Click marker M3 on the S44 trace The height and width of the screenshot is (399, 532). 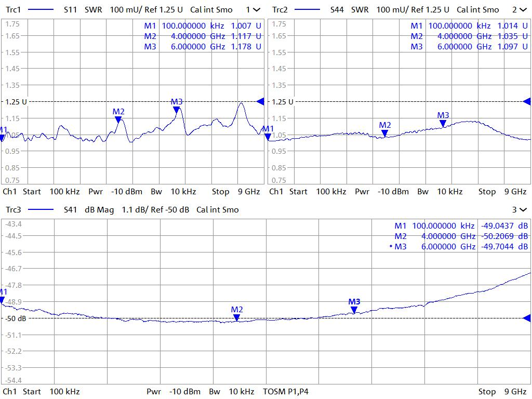pos(443,123)
